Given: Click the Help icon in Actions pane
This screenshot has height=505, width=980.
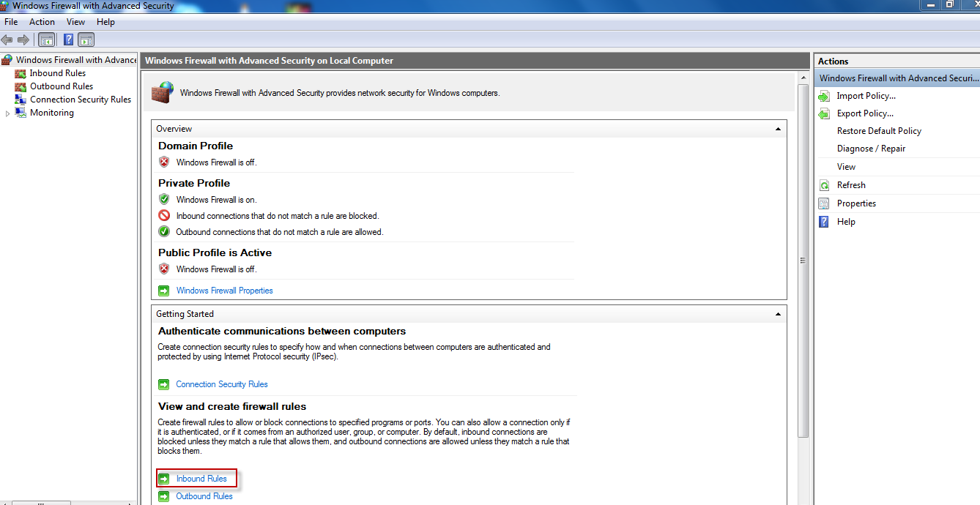Looking at the screenshot, I should (824, 222).
